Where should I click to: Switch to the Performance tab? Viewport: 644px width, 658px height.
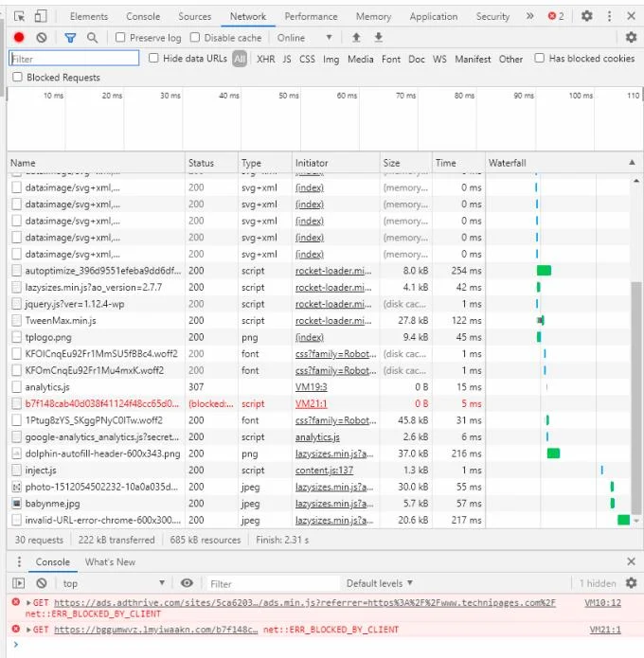point(311,16)
